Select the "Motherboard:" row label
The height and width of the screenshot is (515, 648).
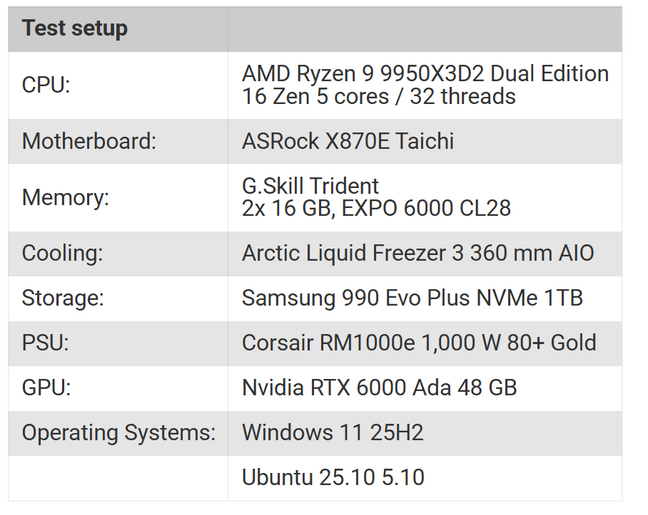click(x=89, y=141)
